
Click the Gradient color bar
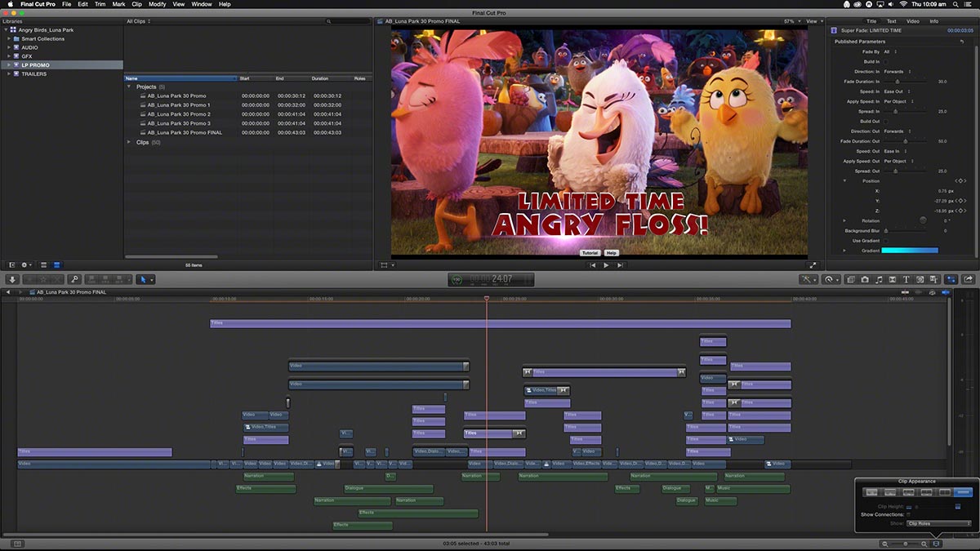910,251
